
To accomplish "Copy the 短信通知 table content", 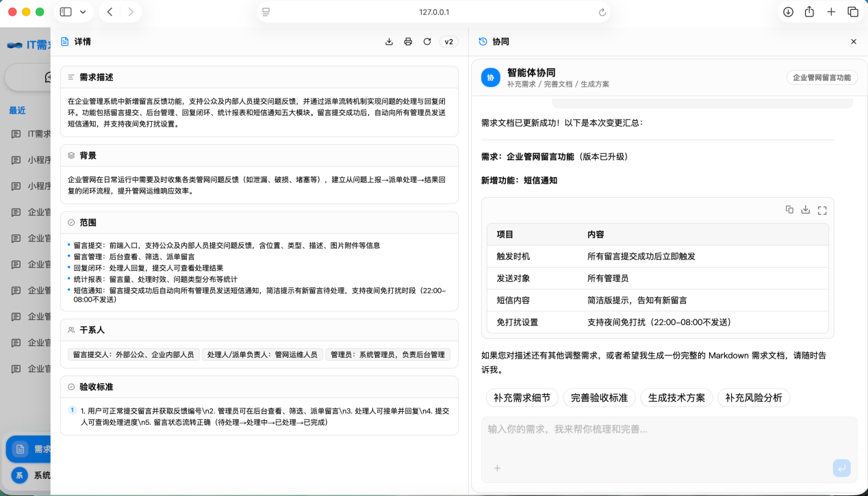I will coord(789,210).
